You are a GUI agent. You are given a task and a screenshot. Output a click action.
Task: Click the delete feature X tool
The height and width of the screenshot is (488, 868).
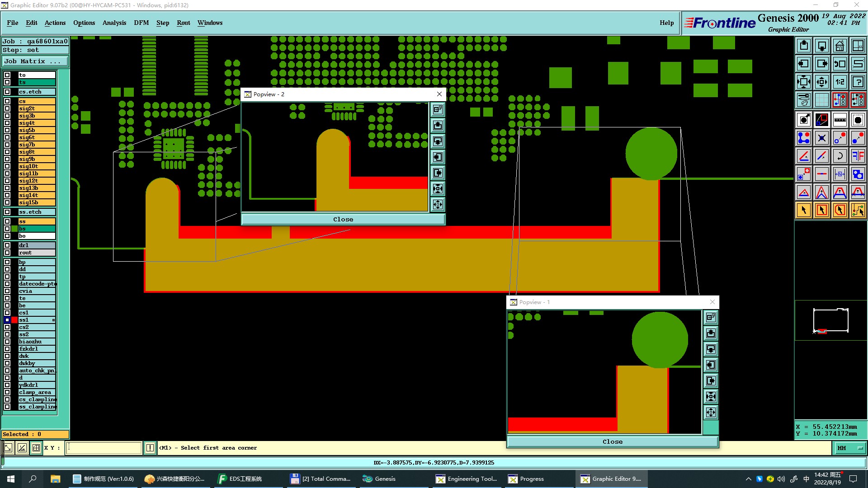[821, 138]
